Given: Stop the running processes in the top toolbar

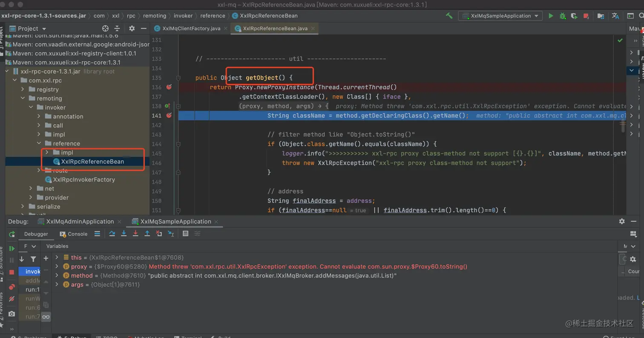Looking at the screenshot, I should pos(586,16).
